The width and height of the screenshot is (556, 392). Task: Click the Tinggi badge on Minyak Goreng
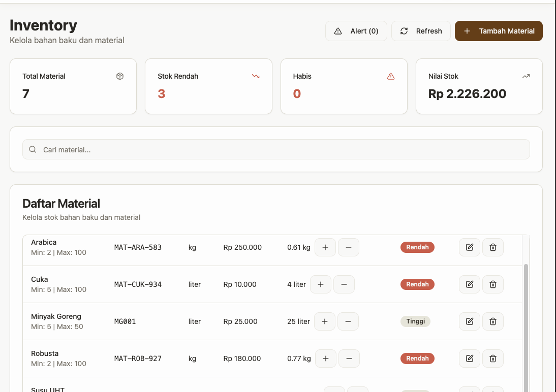[415, 321]
